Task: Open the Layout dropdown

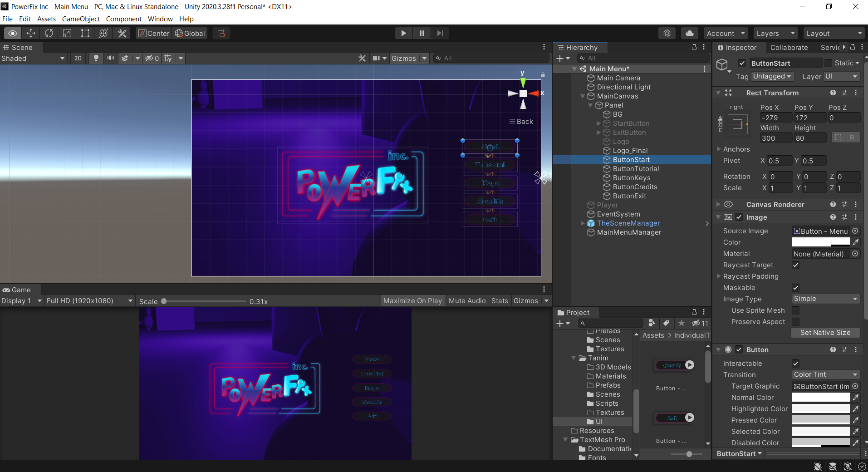Action: (x=834, y=33)
